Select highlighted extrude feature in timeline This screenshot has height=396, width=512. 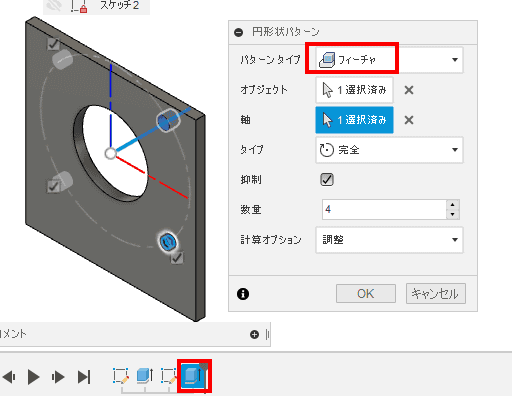[x=194, y=376]
